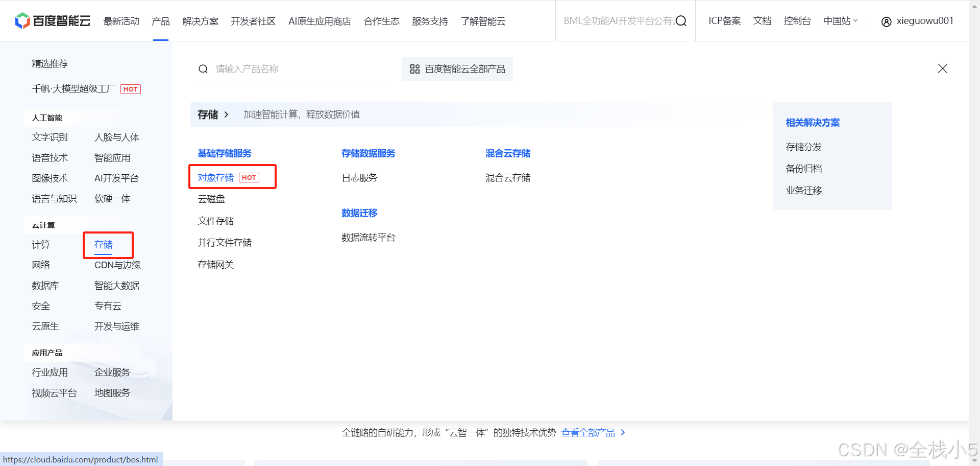Open 备份归档 solution link
980x466 pixels.
pos(804,169)
